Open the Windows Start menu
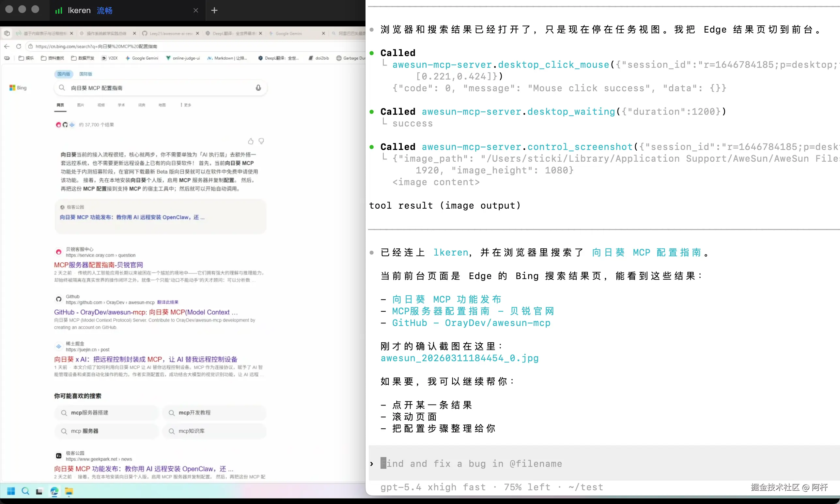The height and width of the screenshot is (504, 840). [x=11, y=491]
